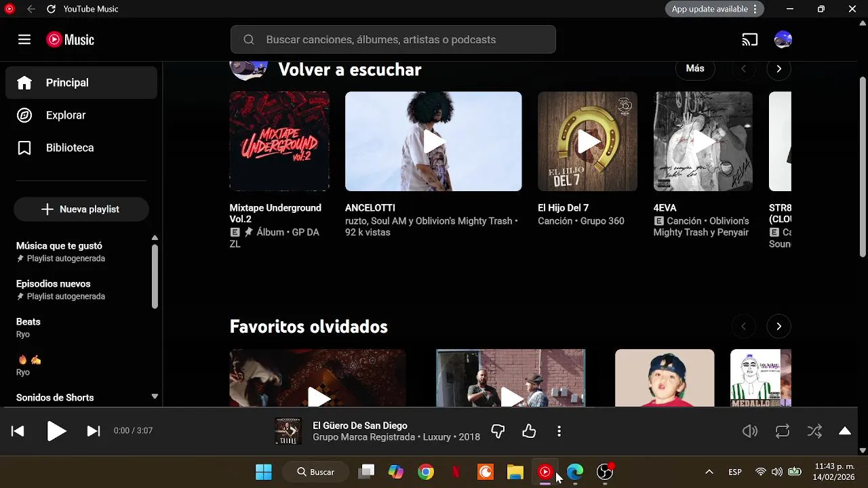This screenshot has width=868, height=488.
Task: Click the search input field
Action: pyautogui.click(x=393, y=39)
